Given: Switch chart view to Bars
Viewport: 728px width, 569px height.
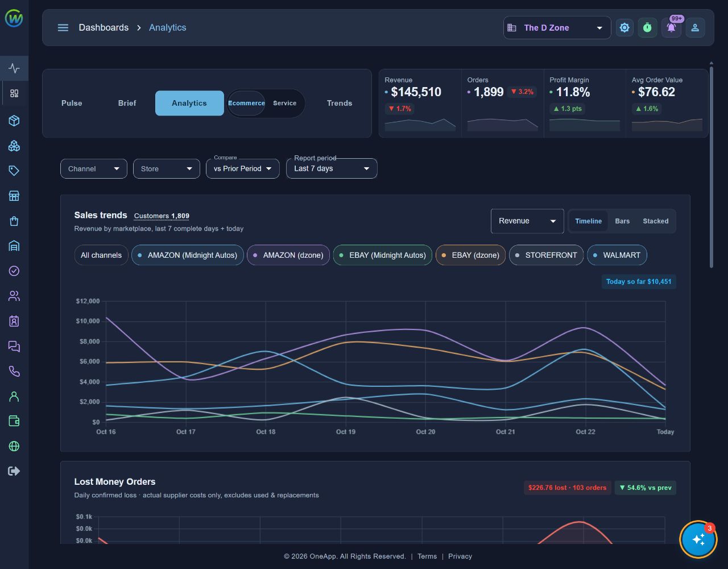Looking at the screenshot, I should (622, 221).
